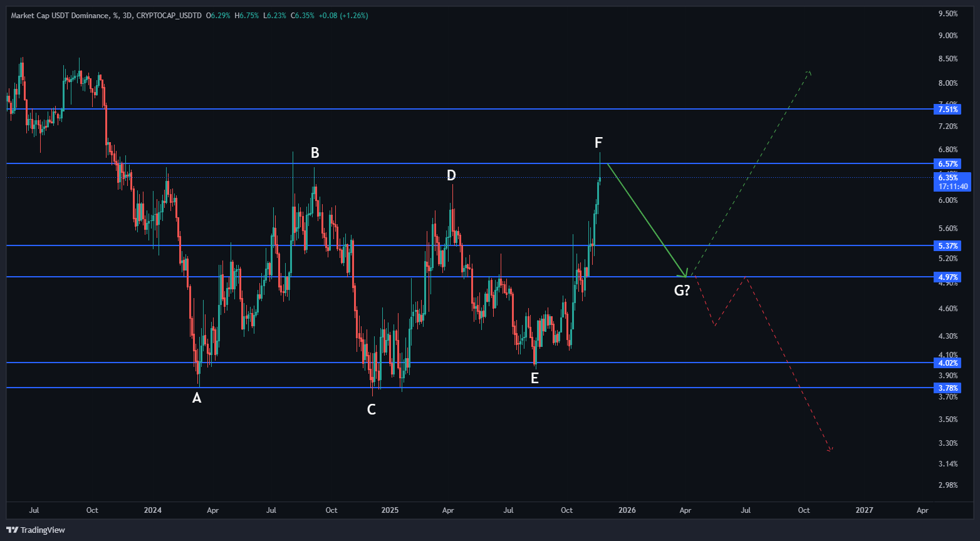
Task: Click the solid green arrow's arrowhead
Action: click(x=684, y=274)
